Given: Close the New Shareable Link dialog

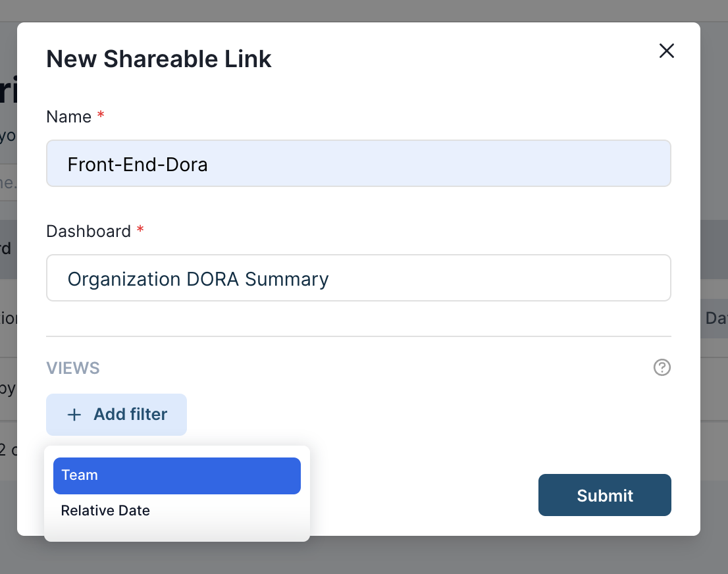Looking at the screenshot, I should click(666, 51).
